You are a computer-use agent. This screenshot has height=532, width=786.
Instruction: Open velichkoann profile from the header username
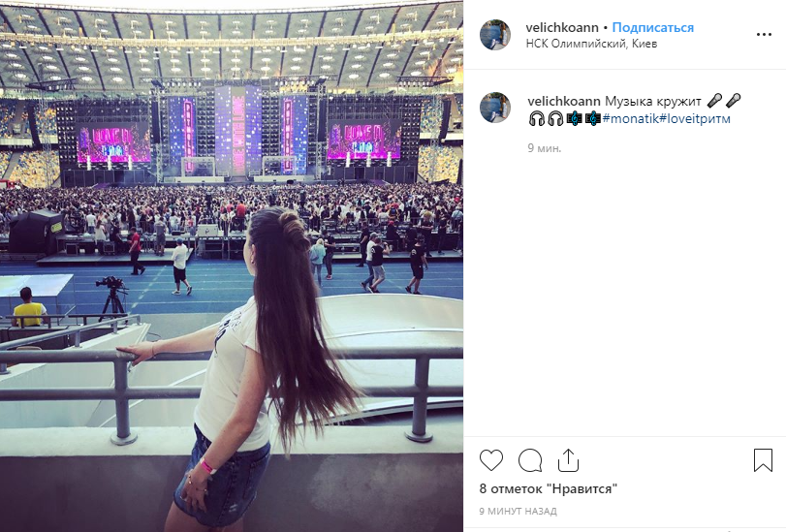(x=562, y=27)
